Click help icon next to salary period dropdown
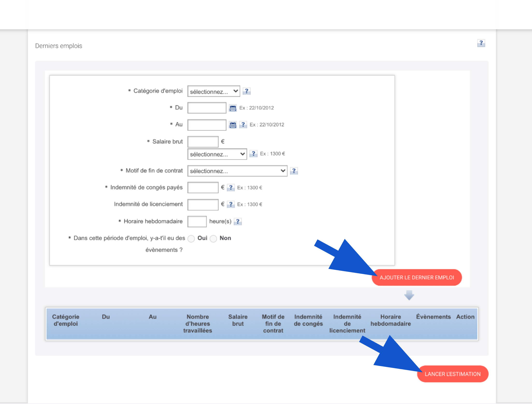Screen dimensions: 532x404 click(253, 154)
